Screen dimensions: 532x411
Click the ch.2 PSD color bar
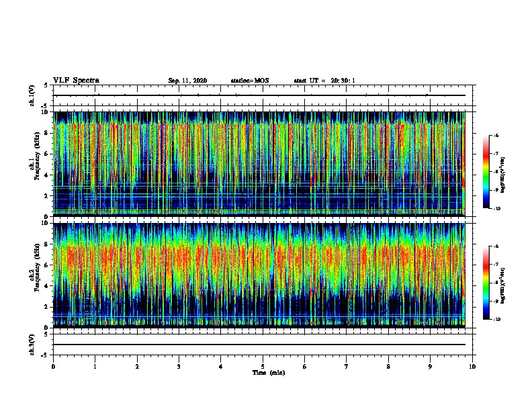(486, 283)
